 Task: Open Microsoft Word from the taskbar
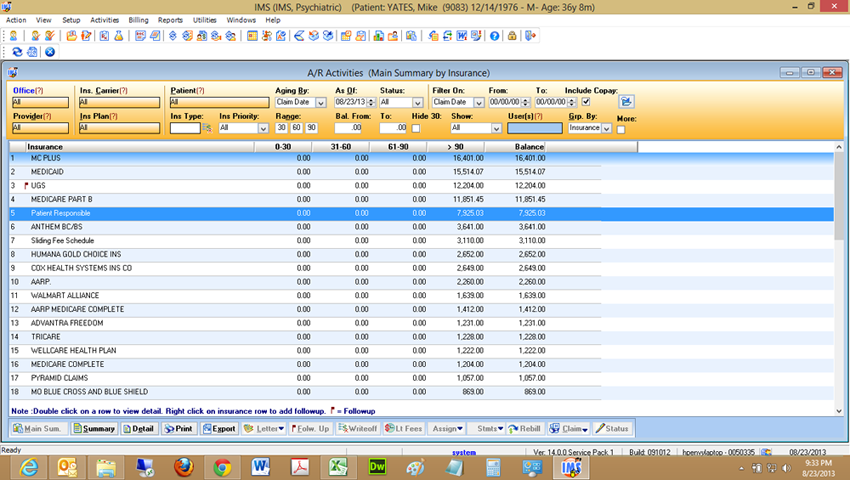(261, 467)
